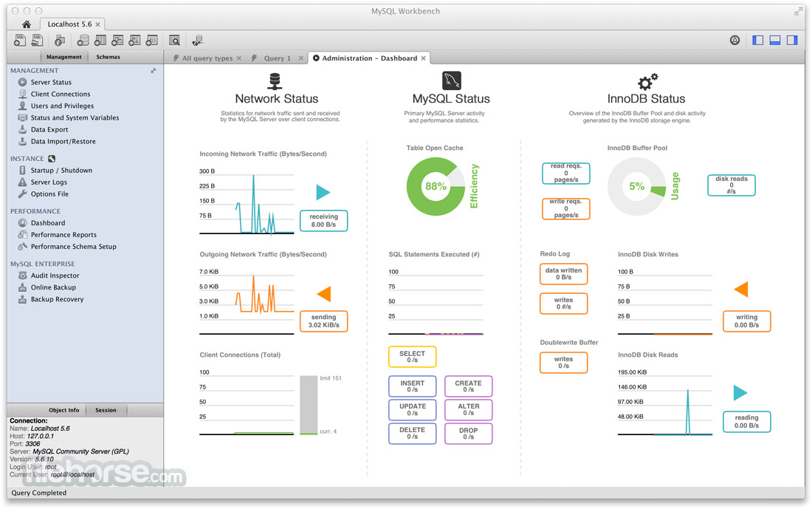Search table data toolbar icon

click(174, 40)
